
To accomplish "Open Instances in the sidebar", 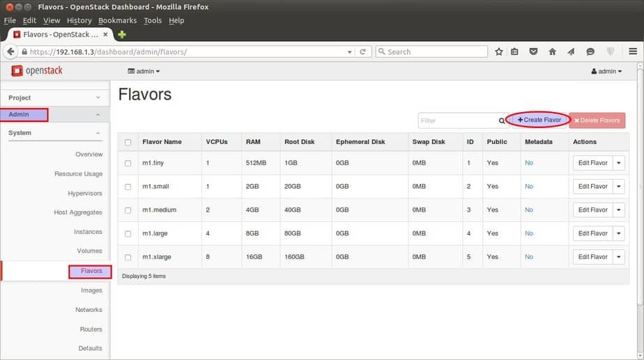I will pos(88,232).
